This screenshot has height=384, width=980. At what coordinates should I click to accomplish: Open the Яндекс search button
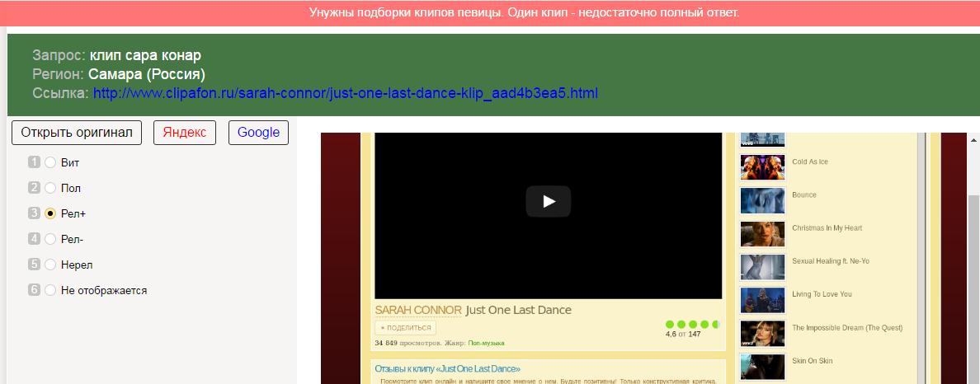[x=185, y=133]
